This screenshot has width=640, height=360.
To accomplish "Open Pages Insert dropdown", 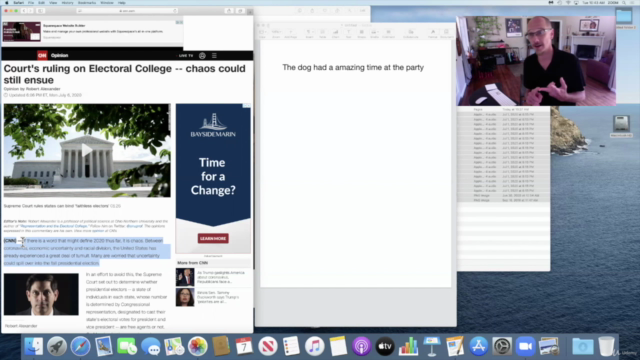I will tap(309, 33).
